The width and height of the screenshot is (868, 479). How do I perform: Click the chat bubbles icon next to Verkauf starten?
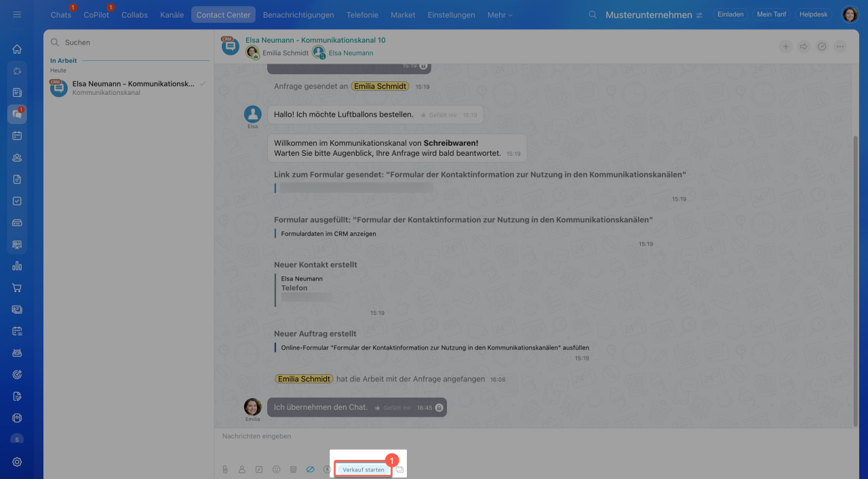coord(399,470)
